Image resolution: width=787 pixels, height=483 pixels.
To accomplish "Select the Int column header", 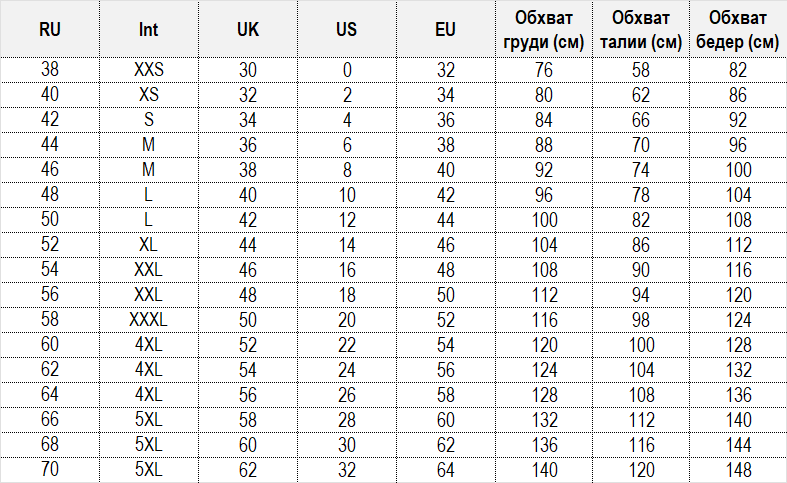I will pos(148,29).
